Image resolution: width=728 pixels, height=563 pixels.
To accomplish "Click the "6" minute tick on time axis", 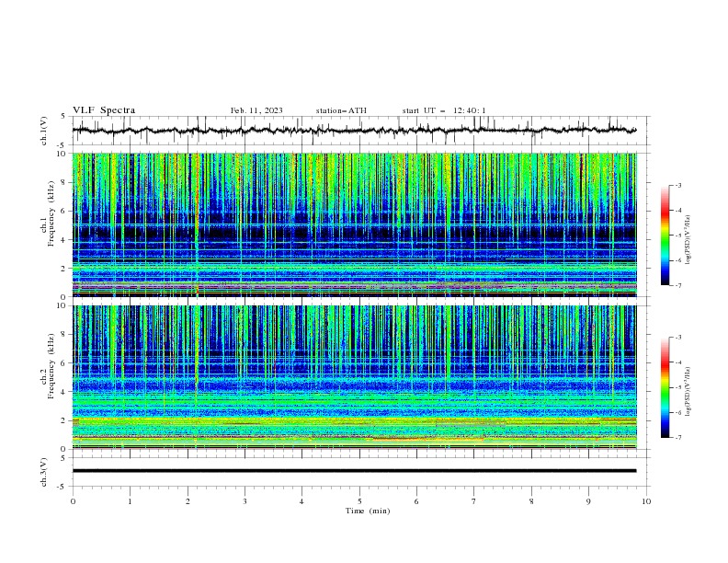I will coord(416,501).
